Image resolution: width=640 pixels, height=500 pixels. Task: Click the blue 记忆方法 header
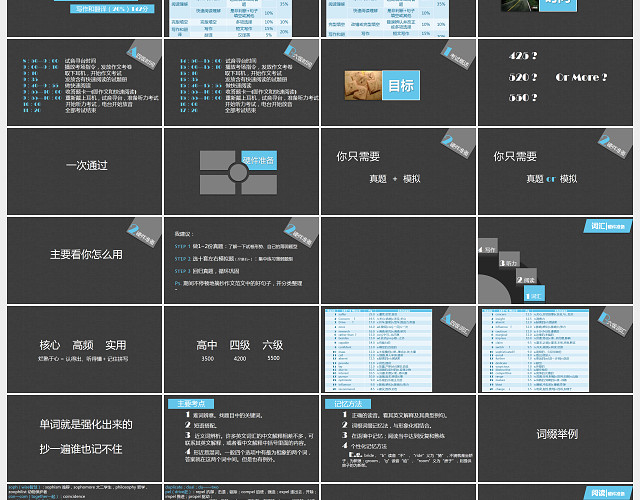click(x=348, y=404)
